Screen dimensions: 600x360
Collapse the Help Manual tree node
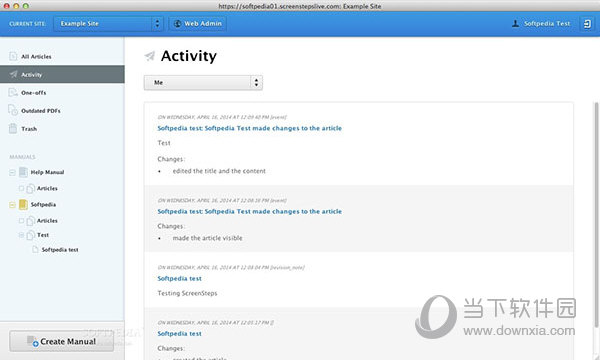point(12,173)
